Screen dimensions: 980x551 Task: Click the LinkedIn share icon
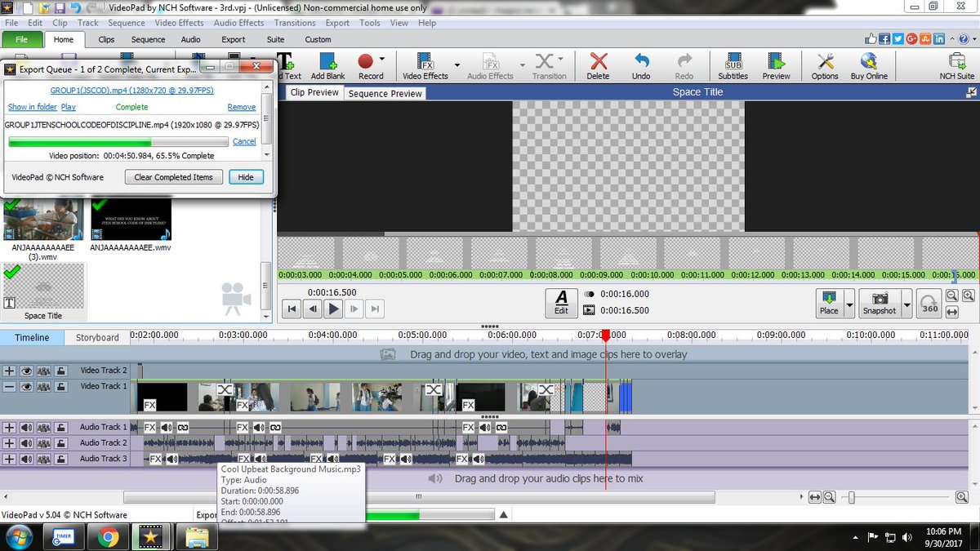[x=940, y=38]
